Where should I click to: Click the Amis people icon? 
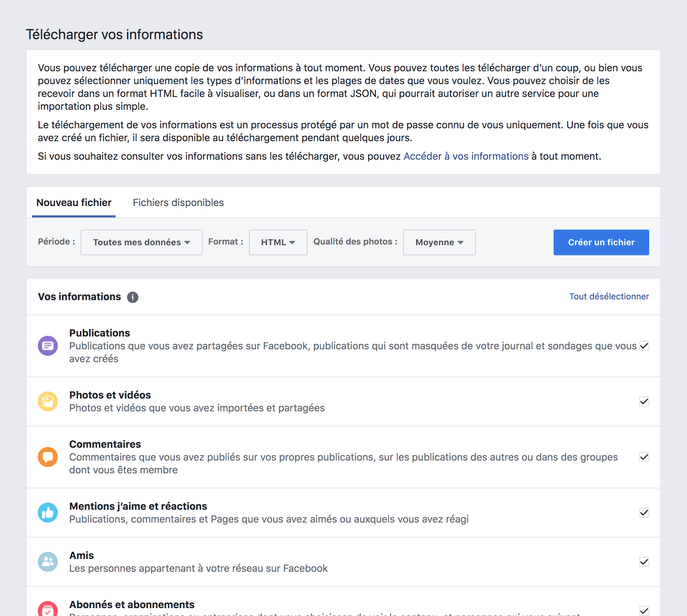click(x=48, y=561)
